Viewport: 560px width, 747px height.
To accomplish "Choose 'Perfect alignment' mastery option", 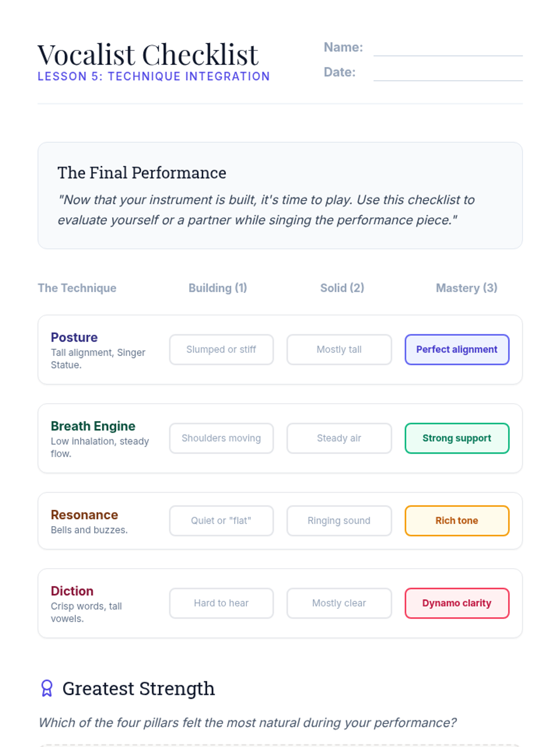I will [456, 349].
